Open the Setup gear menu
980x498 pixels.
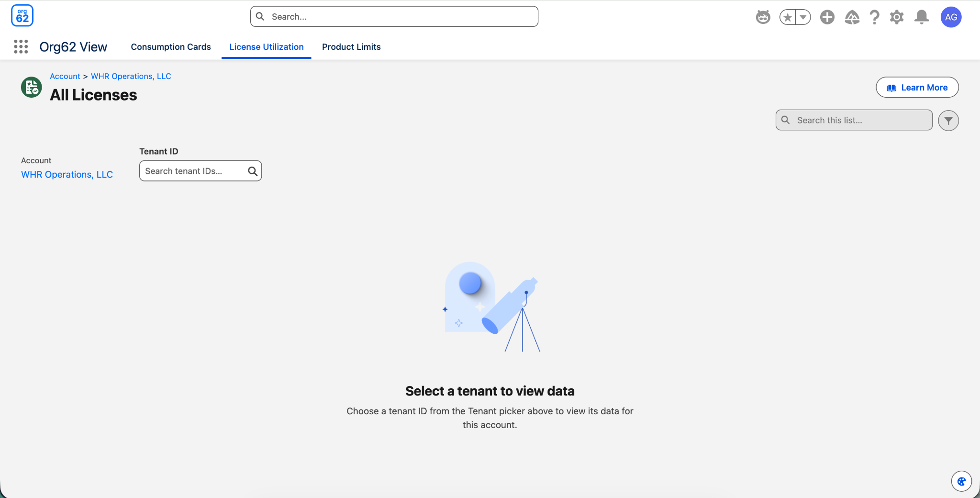pos(897,17)
